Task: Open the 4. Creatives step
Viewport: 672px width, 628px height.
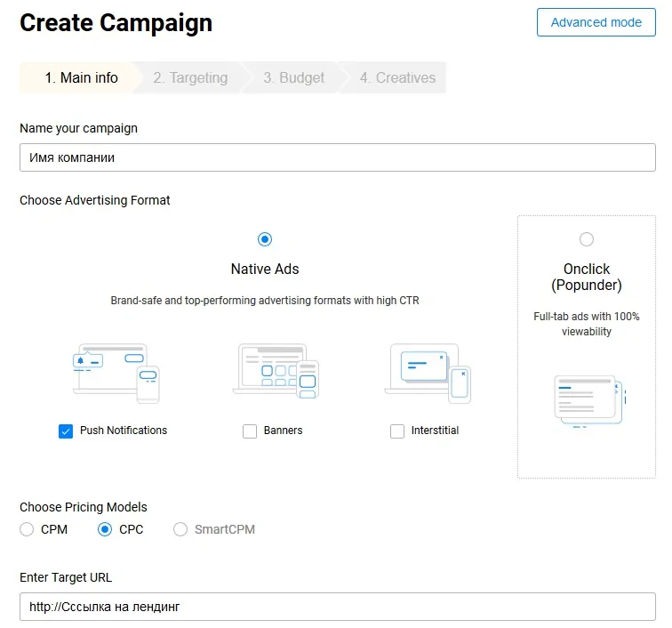Action: pyautogui.click(x=397, y=78)
